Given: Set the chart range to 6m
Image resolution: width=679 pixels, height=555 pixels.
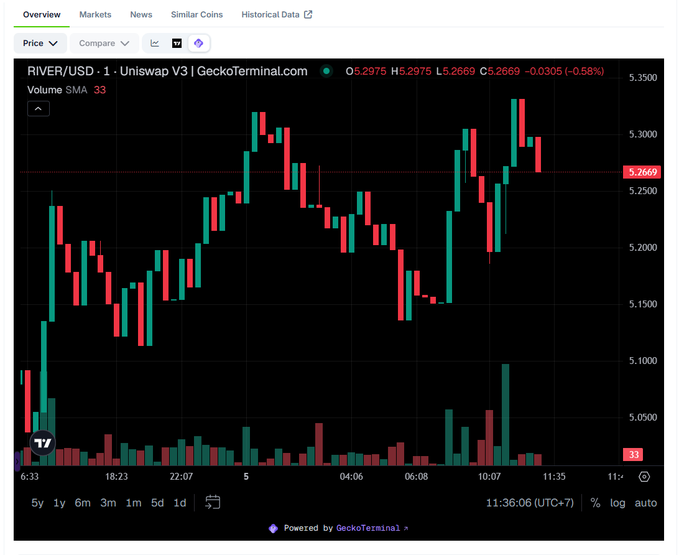Looking at the screenshot, I should pos(82,503).
